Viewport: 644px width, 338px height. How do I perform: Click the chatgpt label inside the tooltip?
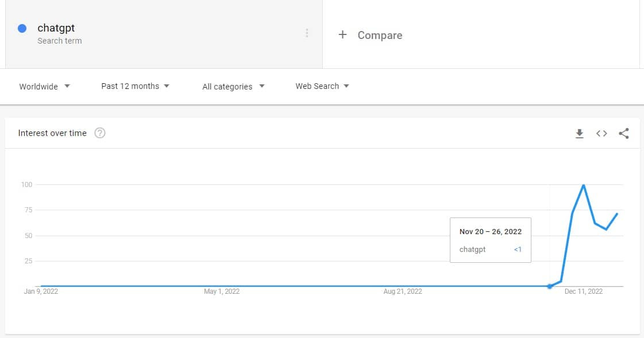(472, 249)
